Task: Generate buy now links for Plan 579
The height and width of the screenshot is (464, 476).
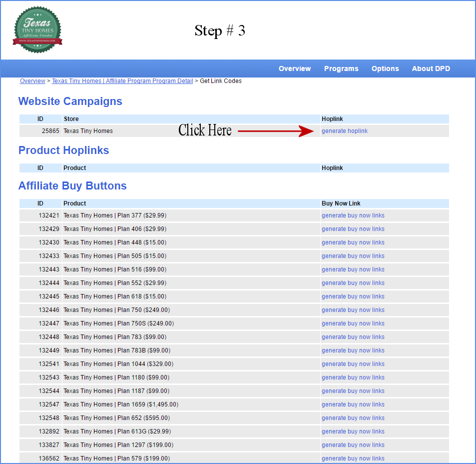Action: pos(353,458)
